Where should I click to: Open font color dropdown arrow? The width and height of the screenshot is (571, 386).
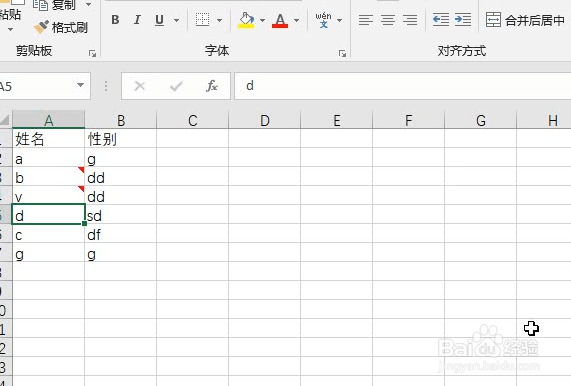pos(297,20)
